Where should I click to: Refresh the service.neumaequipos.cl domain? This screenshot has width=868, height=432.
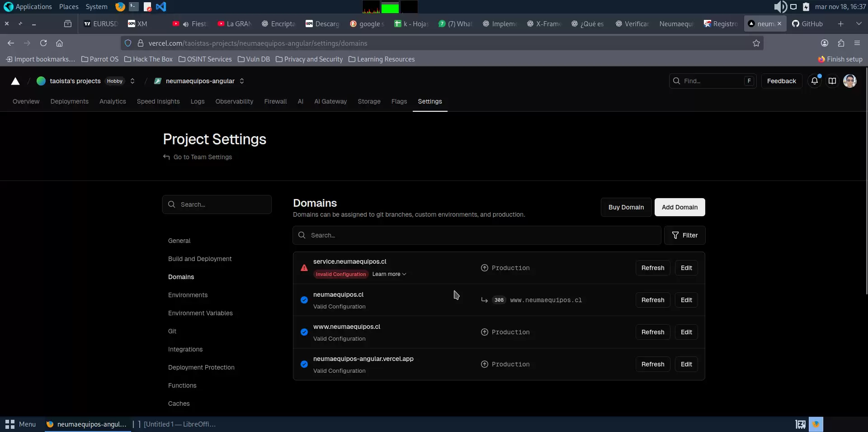coord(652,268)
